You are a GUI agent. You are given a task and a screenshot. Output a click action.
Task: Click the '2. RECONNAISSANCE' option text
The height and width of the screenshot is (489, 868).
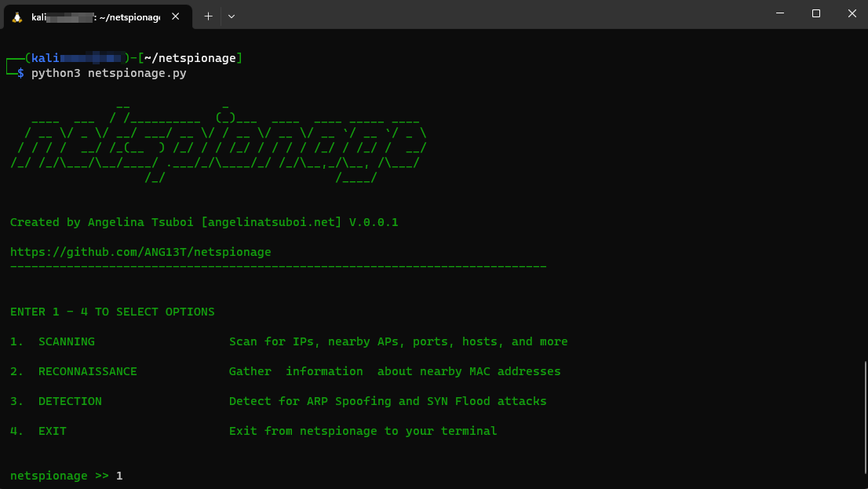point(74,371)
